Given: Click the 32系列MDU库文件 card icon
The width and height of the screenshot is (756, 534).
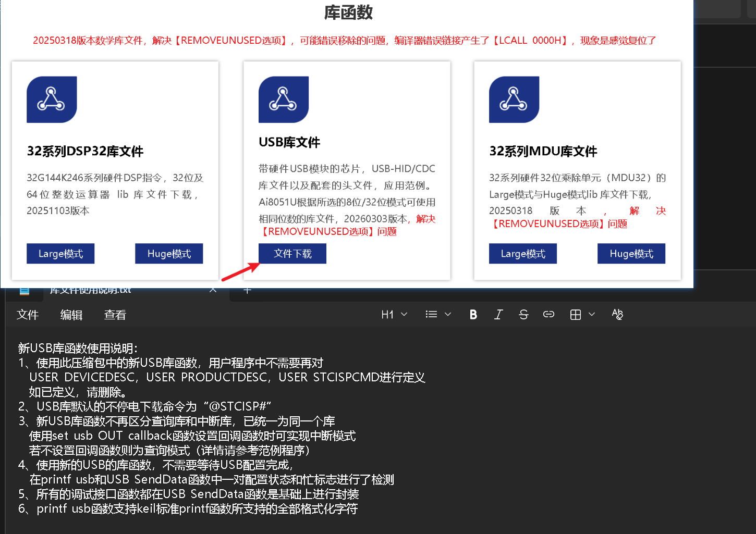Looking at the screenshot, I should (x=514, y=100).
